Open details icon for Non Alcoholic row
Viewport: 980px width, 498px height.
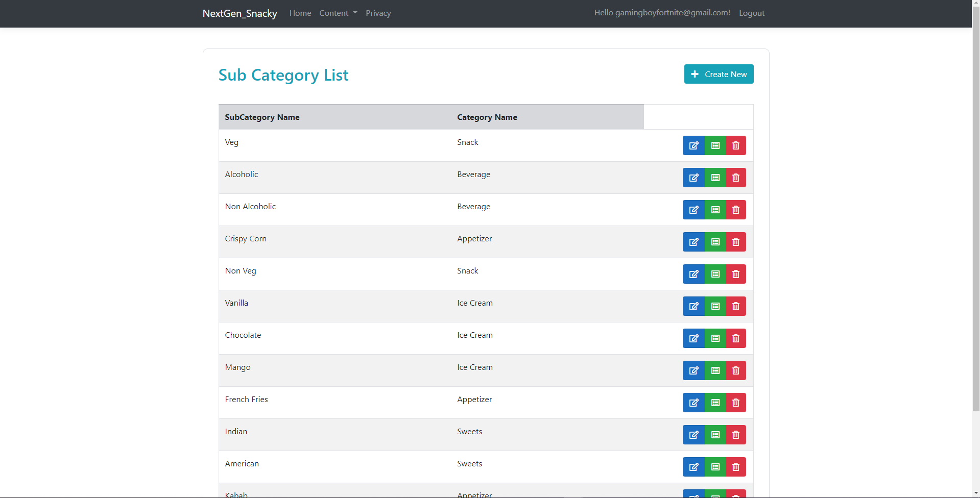coord(715,210)
